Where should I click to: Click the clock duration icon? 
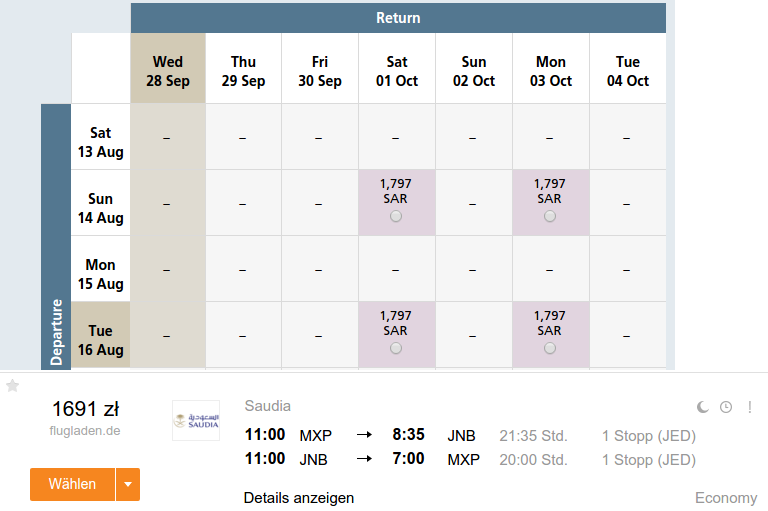click(x=726, y=407)
